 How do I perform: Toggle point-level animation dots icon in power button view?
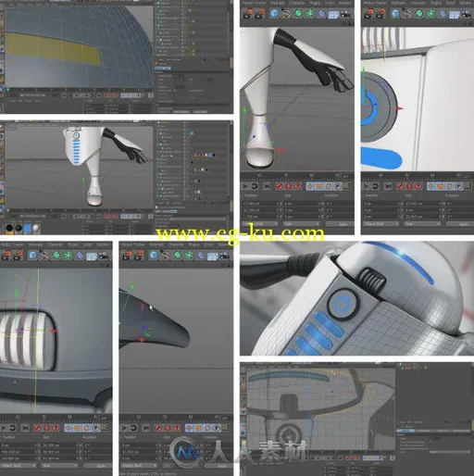[x=468, y=186]
